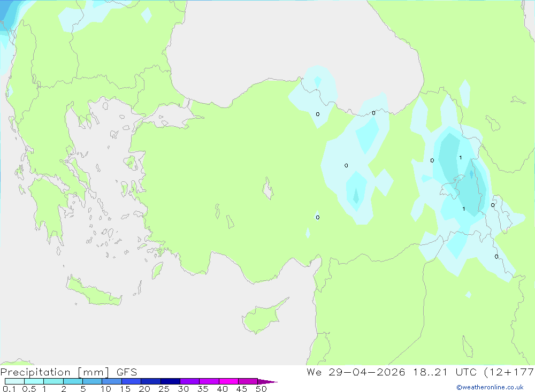Click the [mm] unit label
The width and height of the screenshot is (535, 392).
(94, 372)
